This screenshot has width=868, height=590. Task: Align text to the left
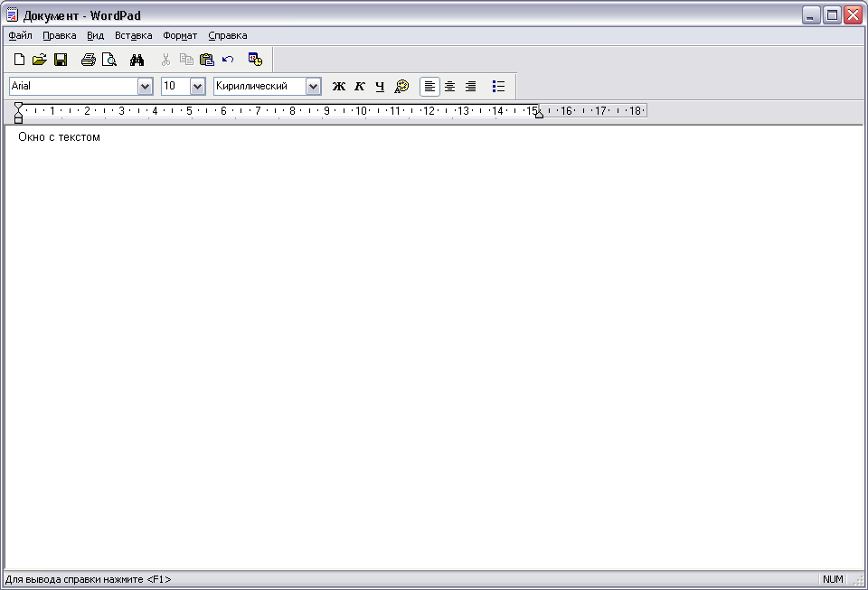point(429,86)
